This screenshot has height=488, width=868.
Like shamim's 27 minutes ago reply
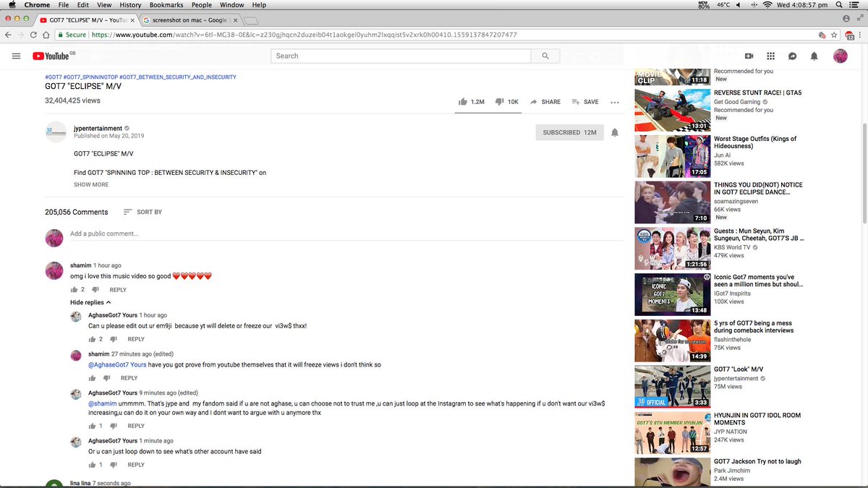(x=93, y=378)
